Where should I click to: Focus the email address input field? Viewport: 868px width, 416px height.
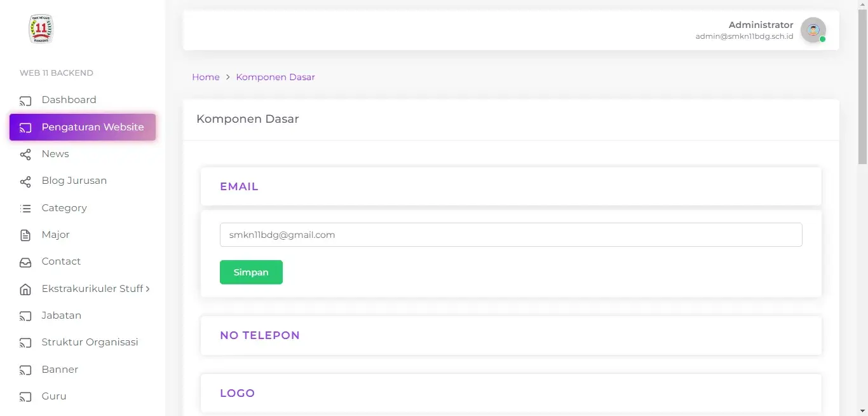[x=511, y=235]
